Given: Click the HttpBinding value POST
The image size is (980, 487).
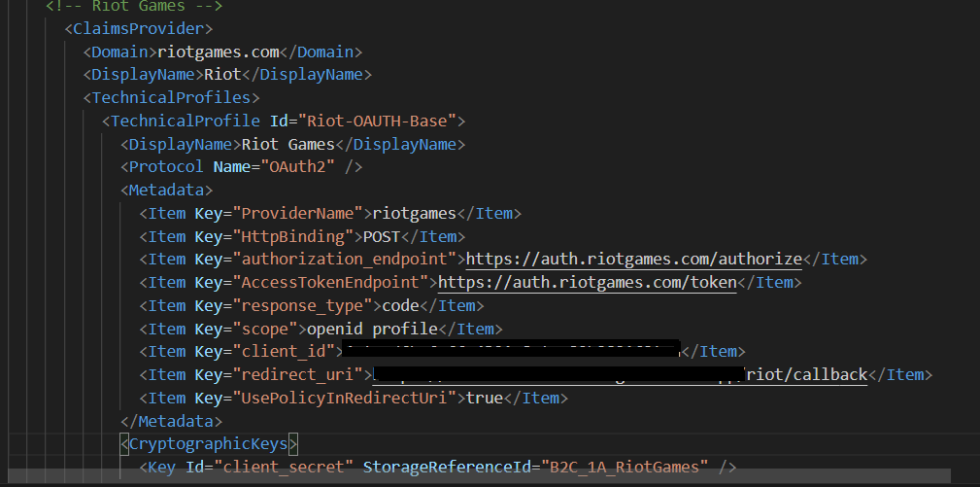Looking at the screenshot, I should [382, 237].
